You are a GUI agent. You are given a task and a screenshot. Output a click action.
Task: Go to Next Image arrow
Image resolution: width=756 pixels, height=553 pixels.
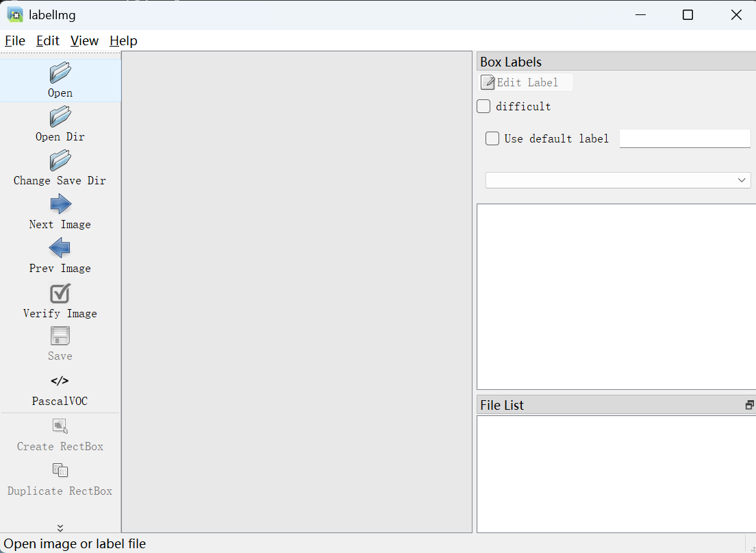coord(60,204)
